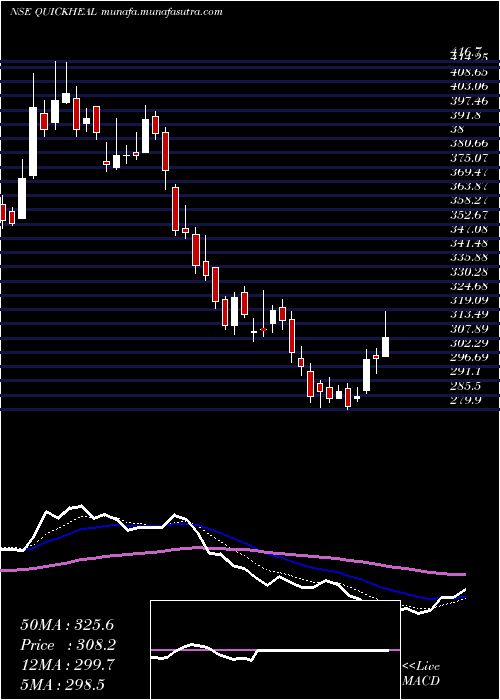
Task: Click the 335.88 price level label
Action: tap(470, 258)
